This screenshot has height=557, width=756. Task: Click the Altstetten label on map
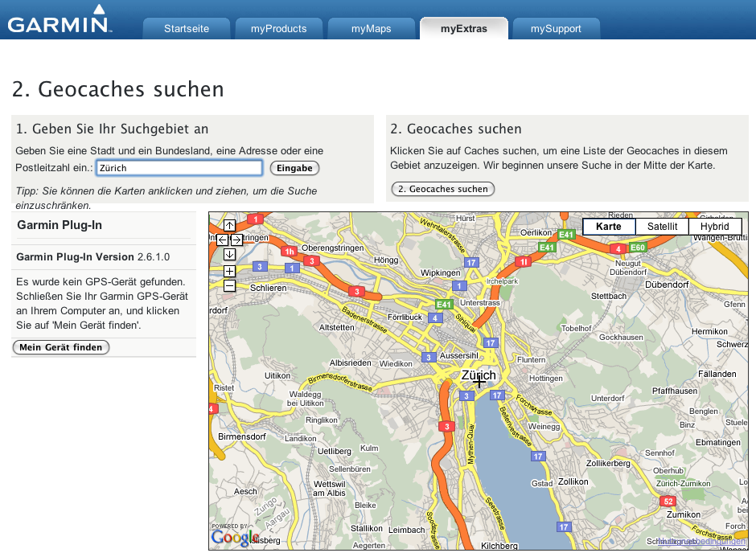[x=336, y=327]
